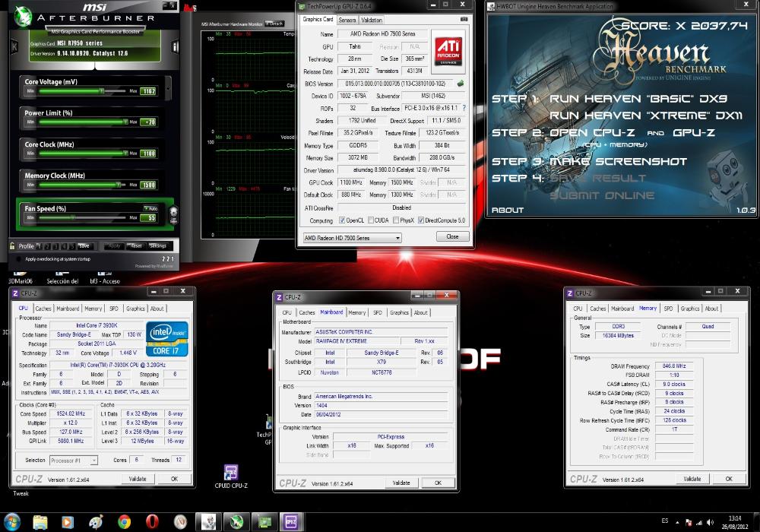The image size is (760, 532).
Task: Click Validate in the left CPU-Z window
Action: pos(137,479)
